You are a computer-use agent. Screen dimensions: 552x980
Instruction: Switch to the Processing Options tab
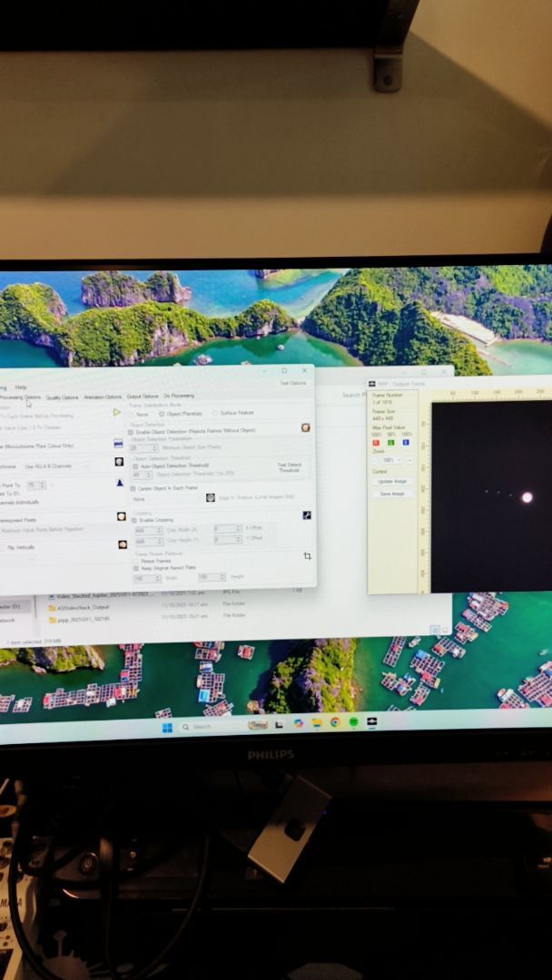(19, 397)
